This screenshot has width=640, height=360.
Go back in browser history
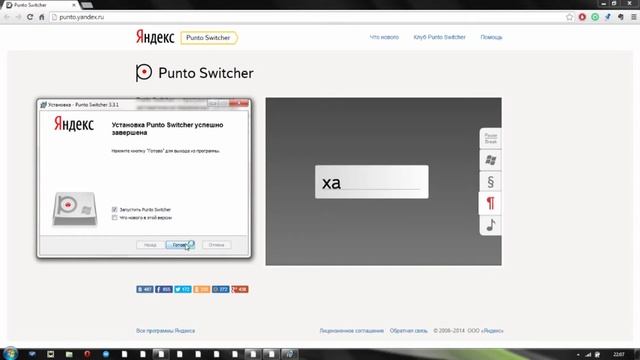tap(7, 17)
